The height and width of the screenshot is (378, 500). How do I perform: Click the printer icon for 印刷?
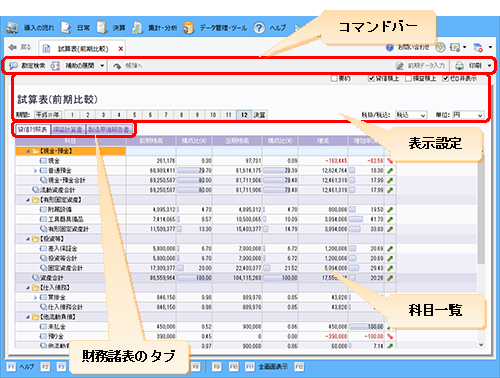tap(459, 66)
